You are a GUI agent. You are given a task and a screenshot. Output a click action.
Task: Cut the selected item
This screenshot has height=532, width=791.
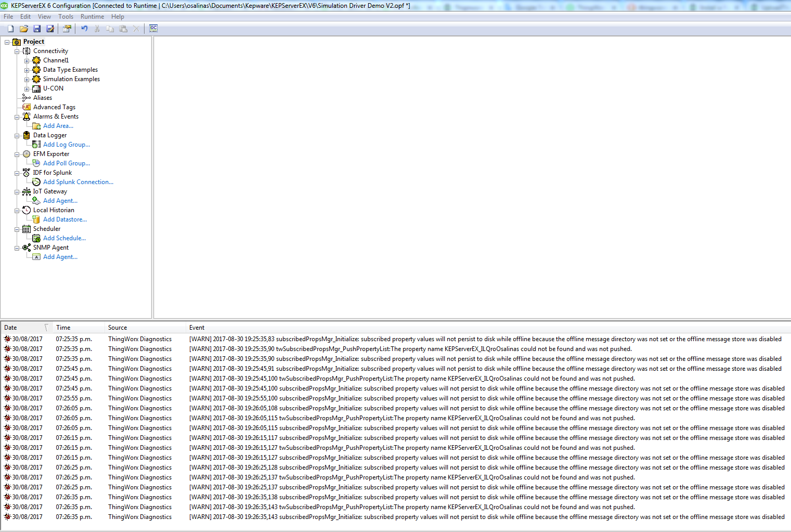97,29
